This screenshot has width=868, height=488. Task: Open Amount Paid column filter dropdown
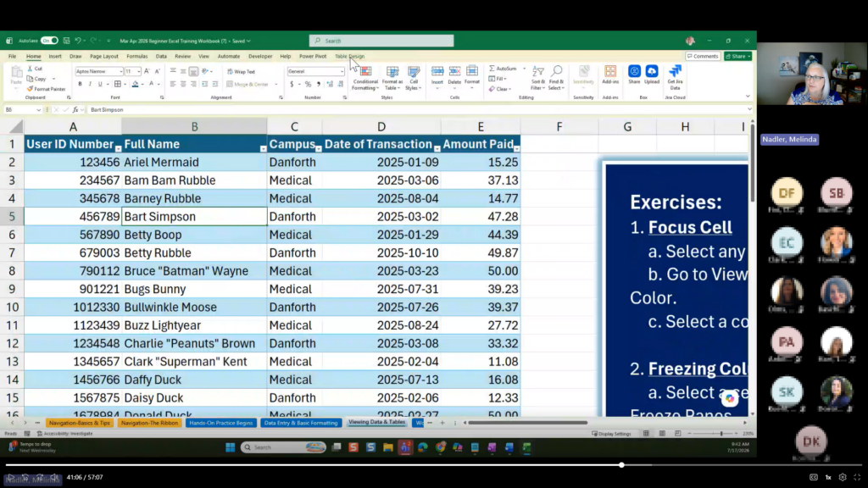click(x=516, y=148)
